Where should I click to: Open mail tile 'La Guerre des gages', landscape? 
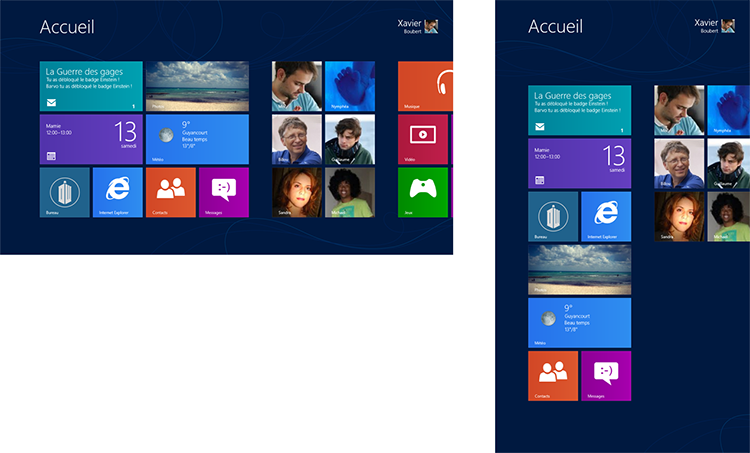point(91,86)
